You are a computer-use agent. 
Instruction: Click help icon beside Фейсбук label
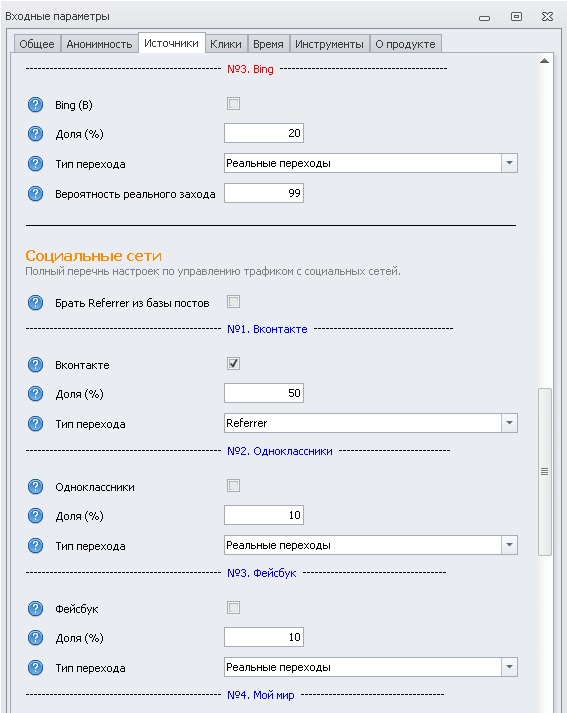point(35,608)
